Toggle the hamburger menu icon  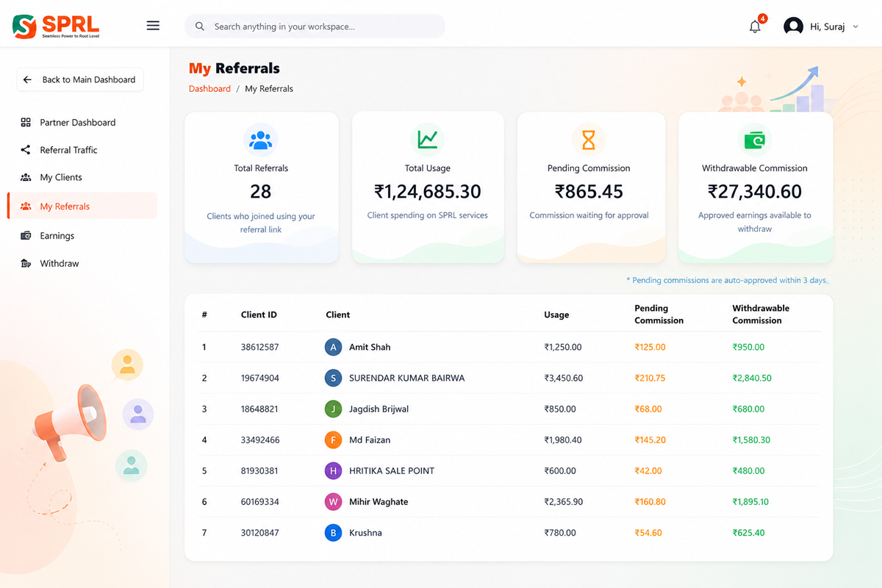click(x=153, y=26)
